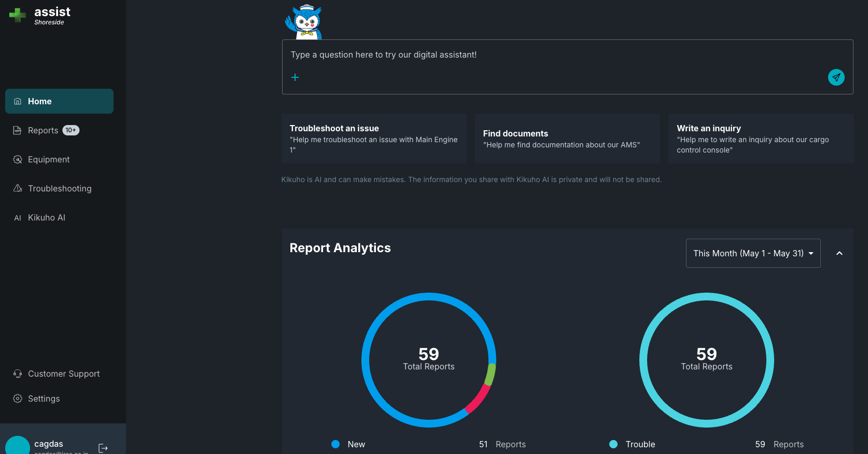Click the assist green cross logo
The width and height of the screenshot is (868, 454).
point(18,15)
